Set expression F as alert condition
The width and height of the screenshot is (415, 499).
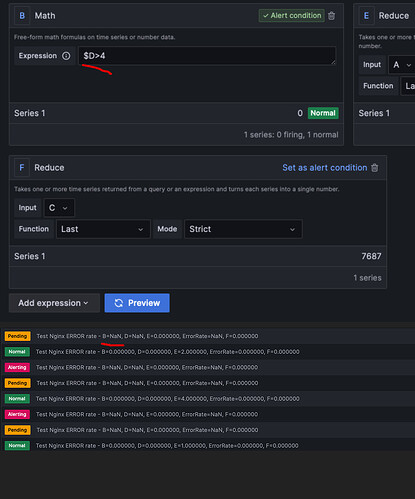coord(325,168)
